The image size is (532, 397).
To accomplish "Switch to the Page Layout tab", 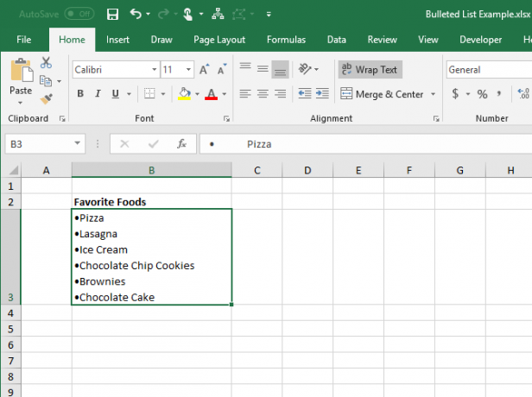I will (x=219, y=40).
